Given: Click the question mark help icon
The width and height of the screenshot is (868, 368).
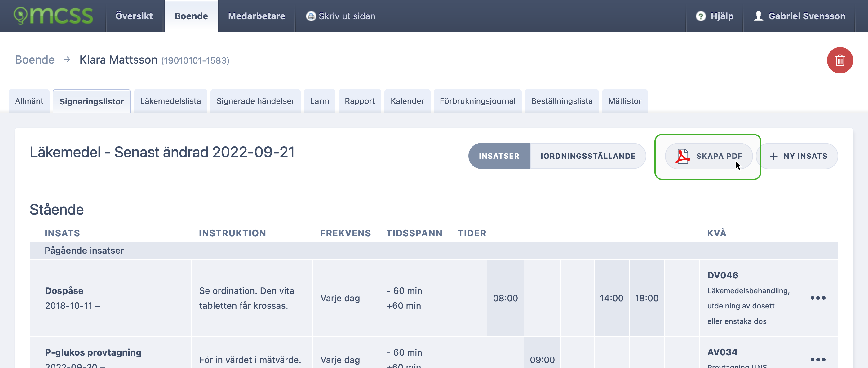Looking at the screenshot, I should click(x=701, y=16).
